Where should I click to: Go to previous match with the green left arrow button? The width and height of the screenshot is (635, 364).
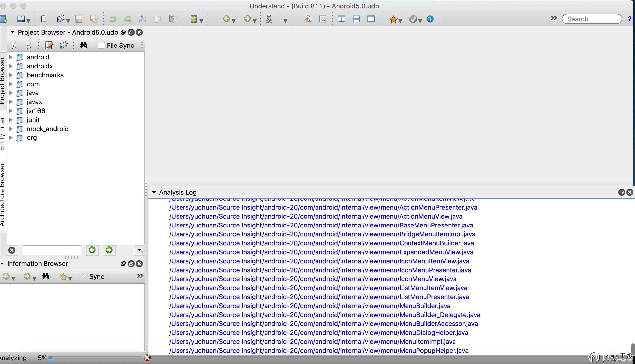(92, 250)
